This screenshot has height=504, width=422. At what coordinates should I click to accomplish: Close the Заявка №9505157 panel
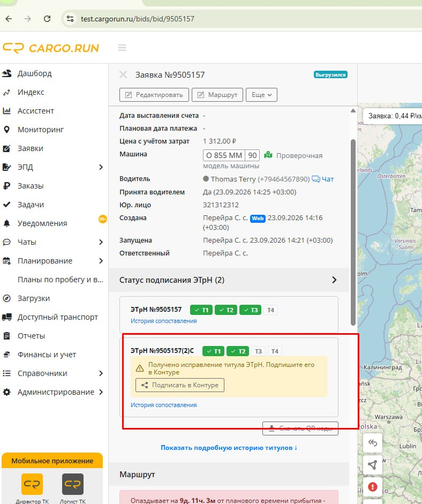[123, 74]
